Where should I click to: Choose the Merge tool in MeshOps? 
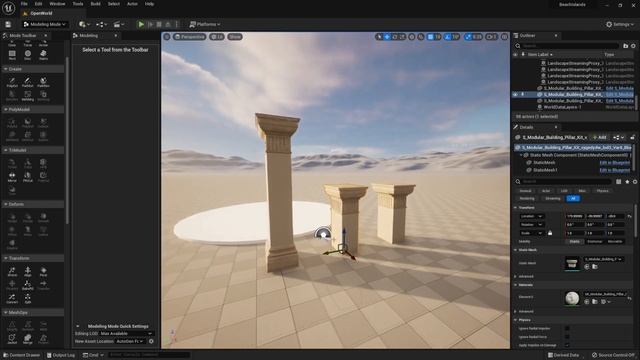tap(28, 339)
